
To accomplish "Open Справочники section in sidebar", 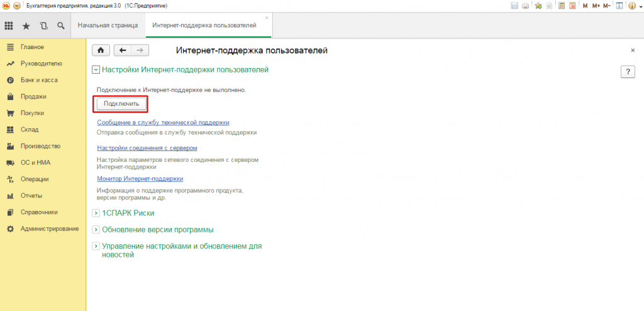I will coord(43,212).
